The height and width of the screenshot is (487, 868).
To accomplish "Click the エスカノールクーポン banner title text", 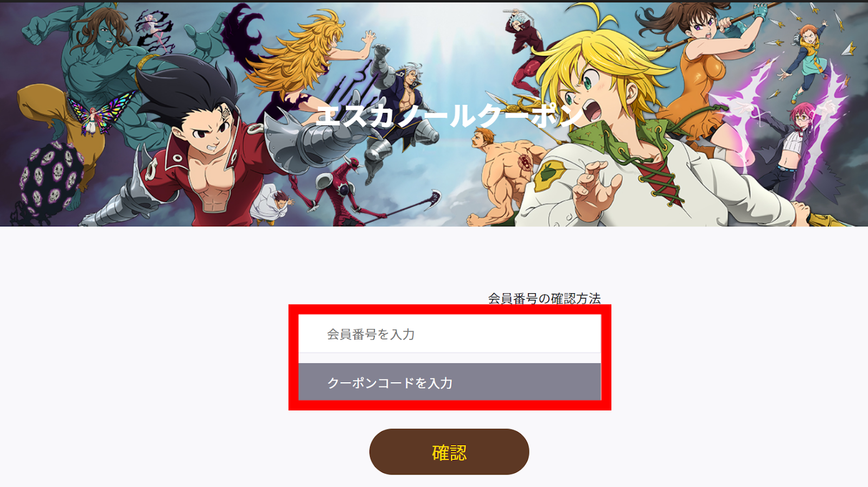I will (449, 116).
